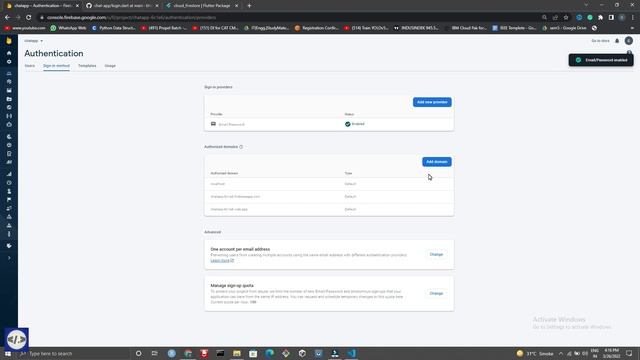Viewport: 640px width, 360px height.
Task: Open the account avatar in the Firebase header
Action: (x=629, y=41)
